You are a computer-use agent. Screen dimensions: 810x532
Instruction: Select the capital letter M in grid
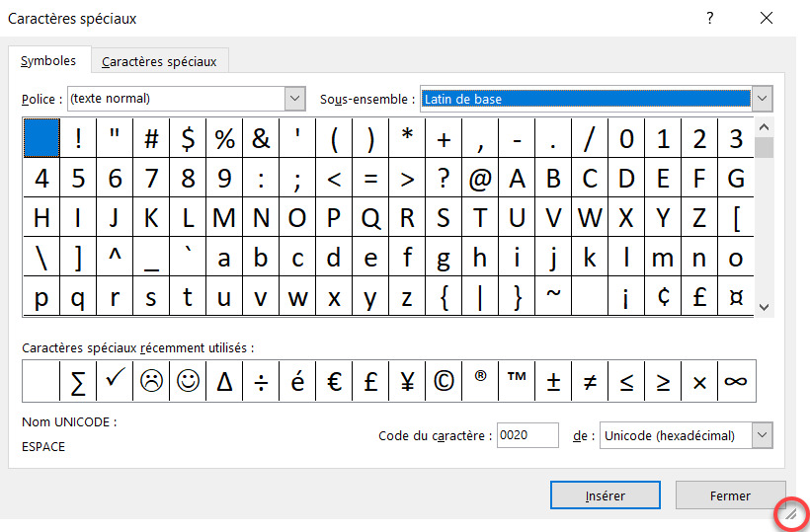pos(224,217)
